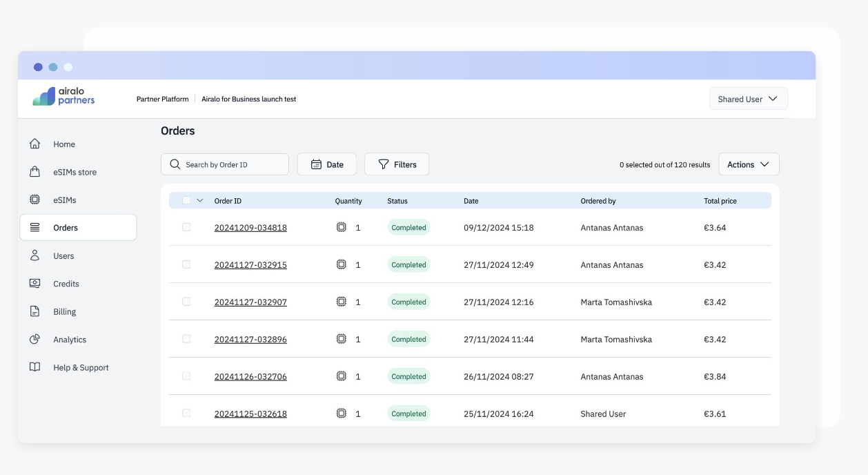868x475 pixels.
Task: Click the Date column header
Action: (471, 201)
